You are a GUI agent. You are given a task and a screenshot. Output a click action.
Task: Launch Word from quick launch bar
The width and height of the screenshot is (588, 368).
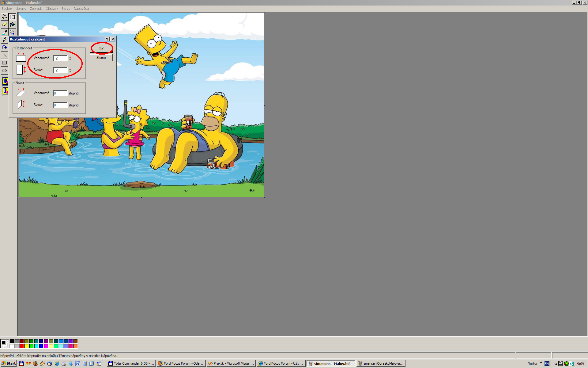click(x=78, y=364)
